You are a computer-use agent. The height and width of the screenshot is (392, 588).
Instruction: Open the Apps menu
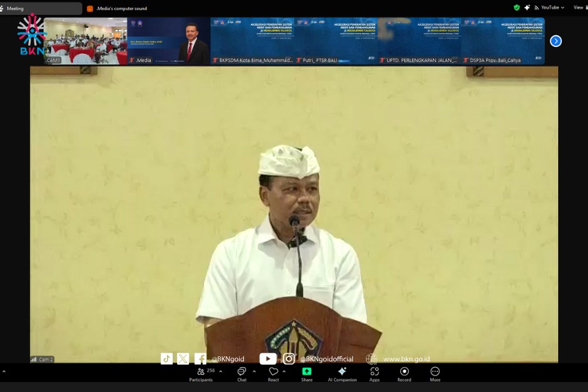pyautogui.click(x=374, y=373)
